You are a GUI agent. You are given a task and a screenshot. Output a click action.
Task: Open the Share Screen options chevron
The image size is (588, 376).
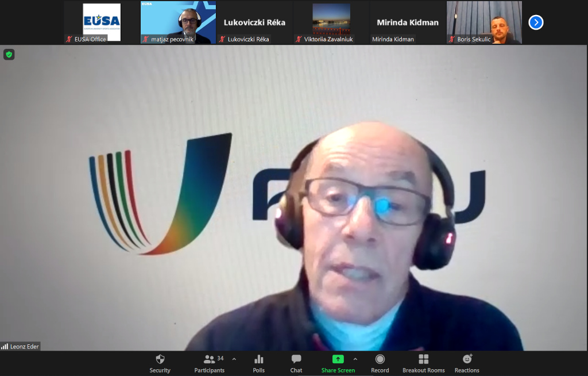[356, 359]
